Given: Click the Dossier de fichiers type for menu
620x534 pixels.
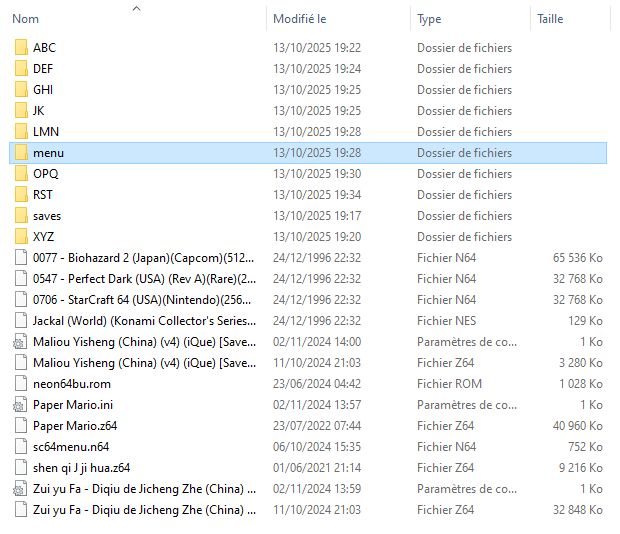Looking at the screenshot, I should pos(464,153).
